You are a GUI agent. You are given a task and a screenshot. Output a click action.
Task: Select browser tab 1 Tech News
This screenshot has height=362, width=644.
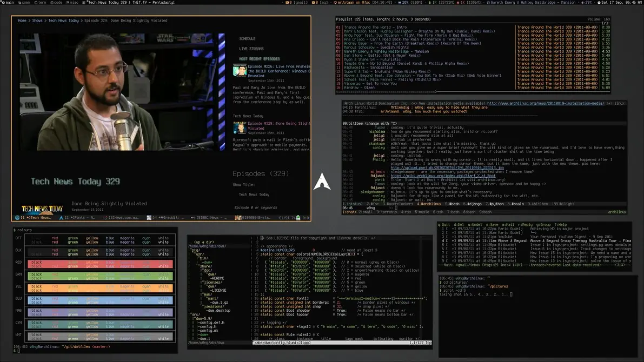pos(34,218)
